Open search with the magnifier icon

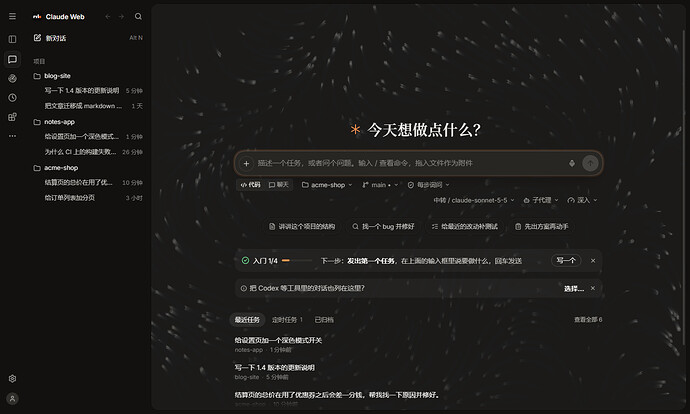click(x=138, y=16)
